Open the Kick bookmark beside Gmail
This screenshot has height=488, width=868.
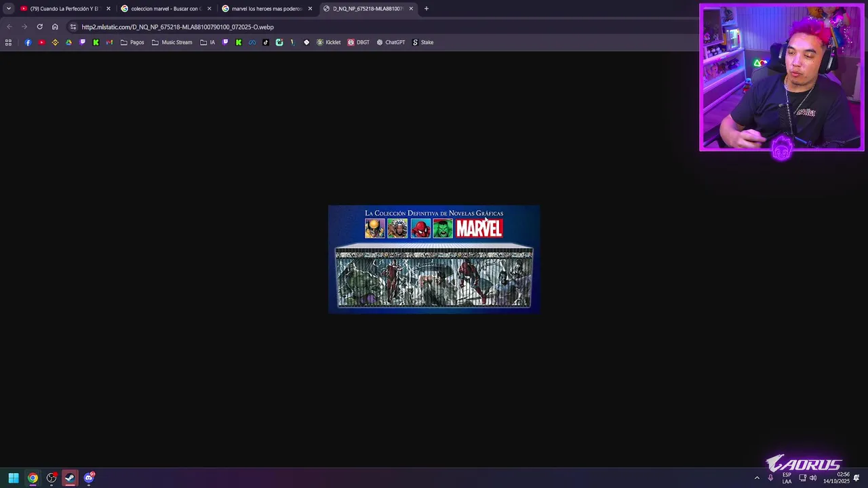tap(96, 42)
